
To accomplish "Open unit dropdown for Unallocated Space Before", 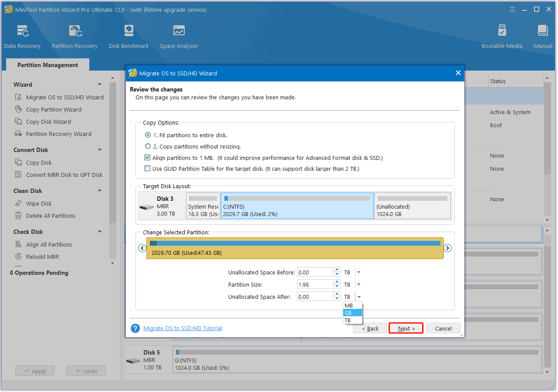I will pyautogui.click(x=359, y=272).
